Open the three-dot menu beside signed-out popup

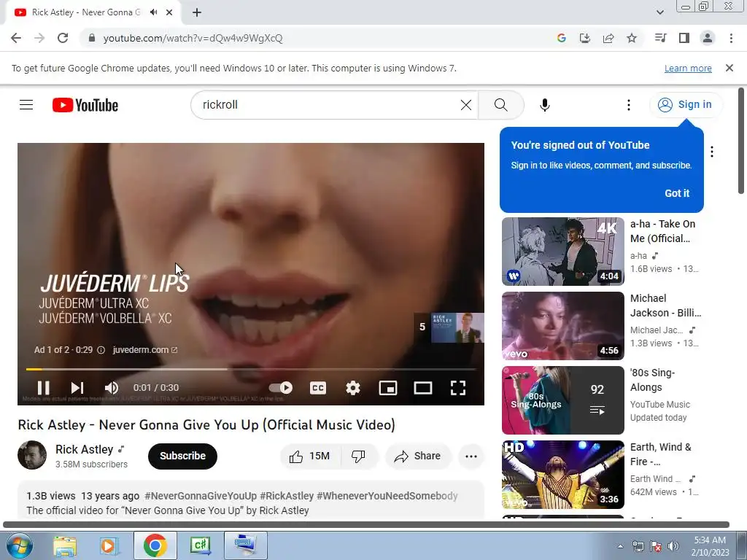tap(712, 152)
